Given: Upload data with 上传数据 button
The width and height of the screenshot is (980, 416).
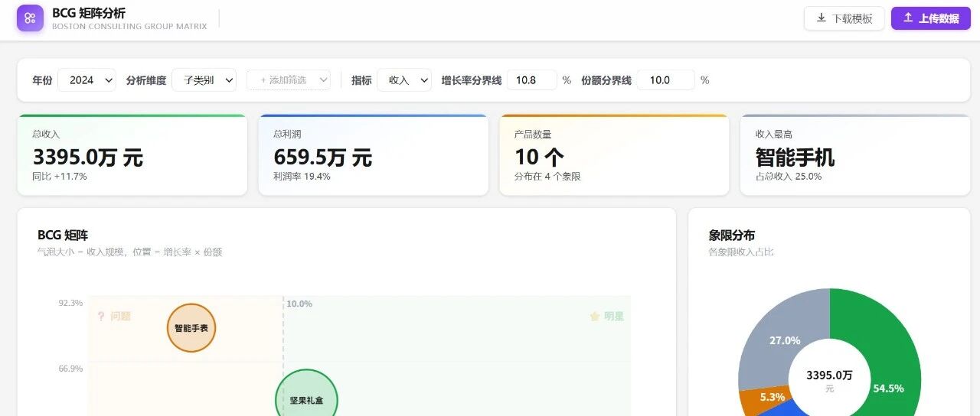Looking at the screenshot, I should tap(931, 18).
